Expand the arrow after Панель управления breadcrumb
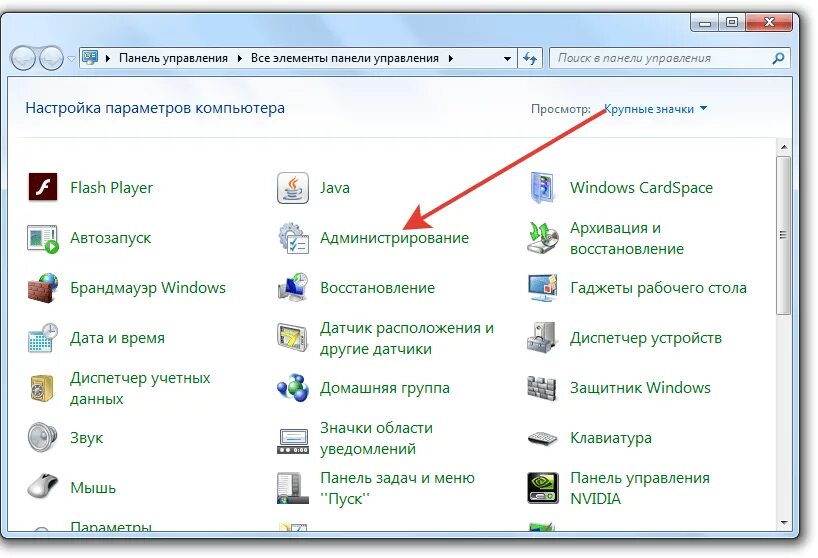 click(239, 58)
